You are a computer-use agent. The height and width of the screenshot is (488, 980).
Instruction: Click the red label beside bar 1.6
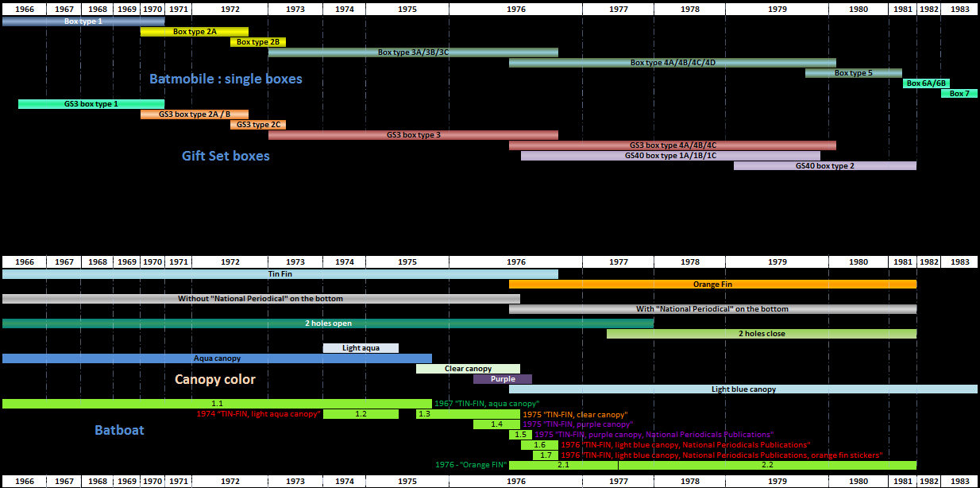point(685,445)
